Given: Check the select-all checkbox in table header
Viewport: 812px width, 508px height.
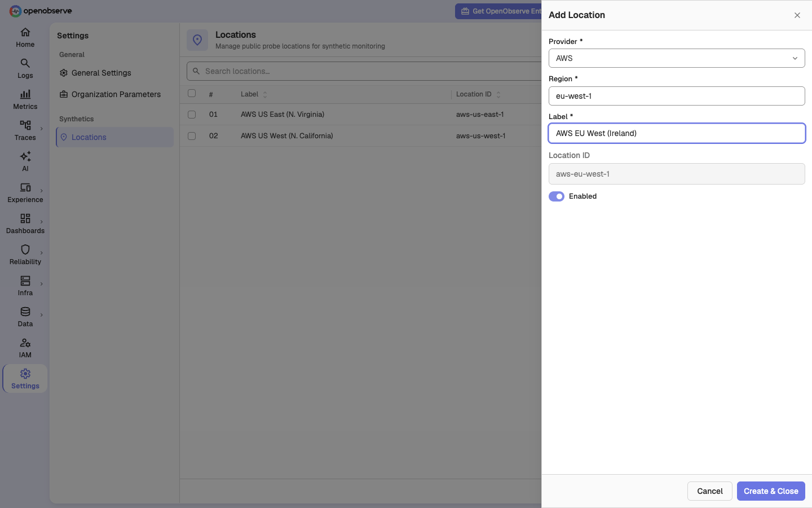Looking at the screenshot, I should click(192, 93).
